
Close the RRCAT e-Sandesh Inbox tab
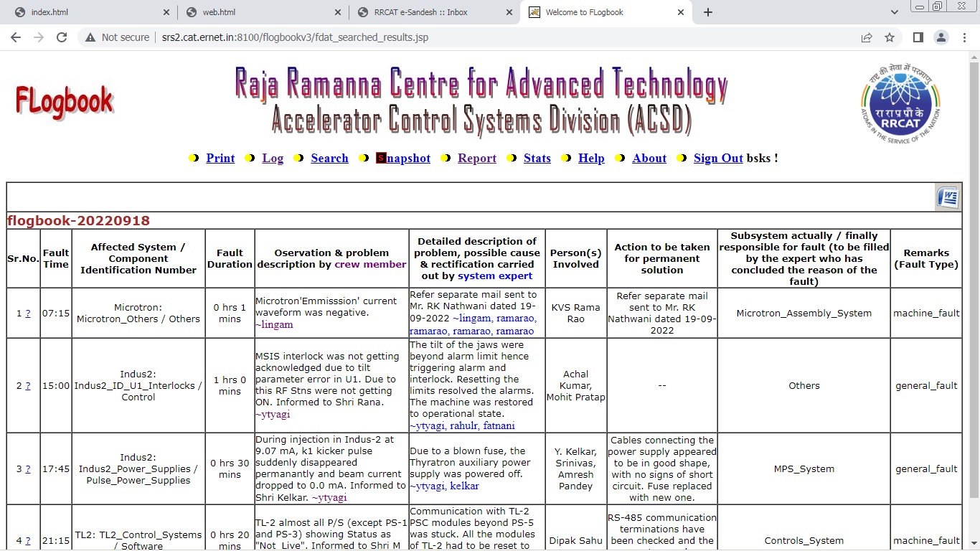(510, 12)
